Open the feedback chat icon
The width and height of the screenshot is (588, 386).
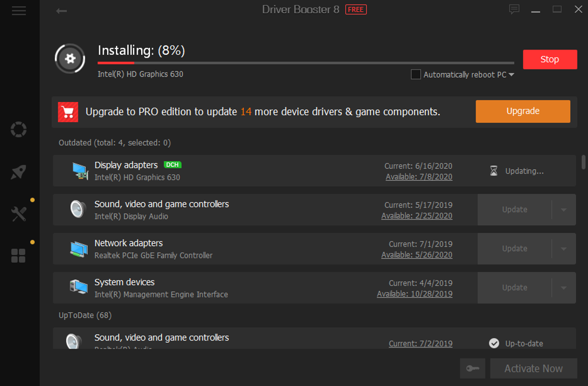click(514, 9)
